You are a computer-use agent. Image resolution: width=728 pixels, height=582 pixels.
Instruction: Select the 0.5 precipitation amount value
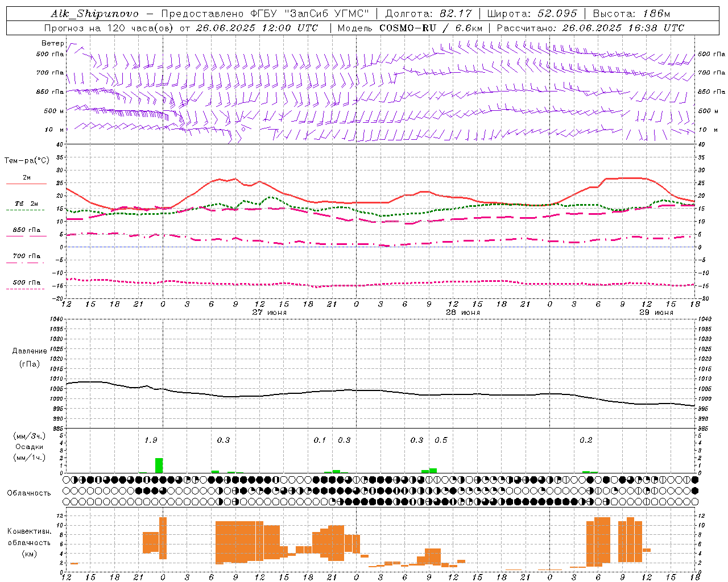pyautogui.click(x=441, y=440)
